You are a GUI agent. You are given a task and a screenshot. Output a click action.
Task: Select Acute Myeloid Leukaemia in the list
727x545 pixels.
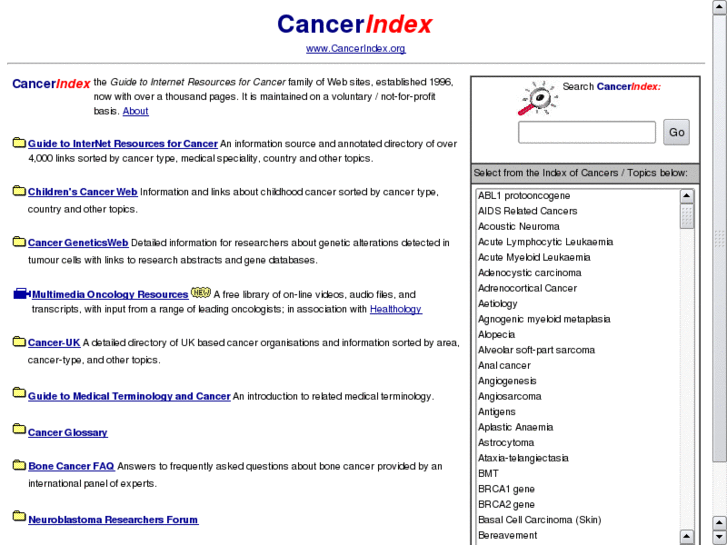pos(577,257)
